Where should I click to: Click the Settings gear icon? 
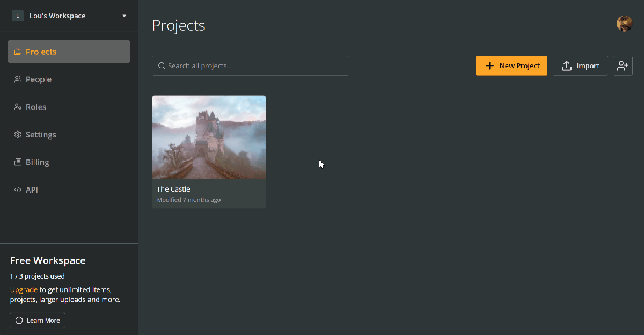[18, 135]
